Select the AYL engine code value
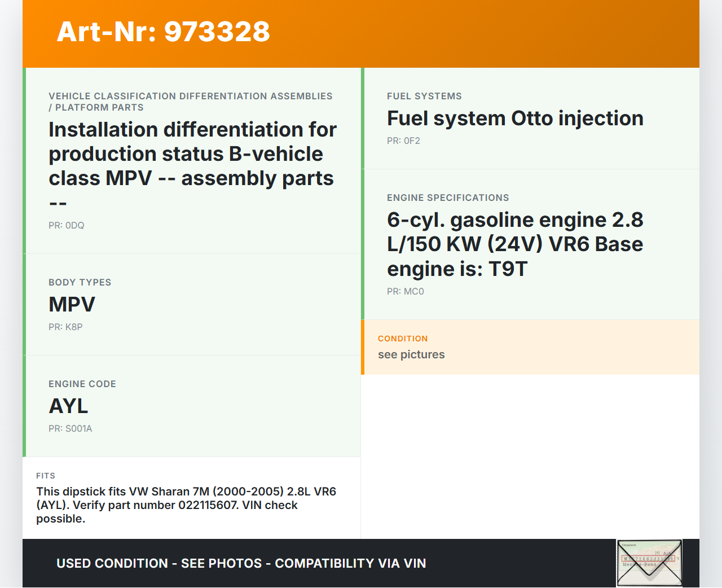The height and width of the screenshot is (588, 722). (x=68, y=406)
